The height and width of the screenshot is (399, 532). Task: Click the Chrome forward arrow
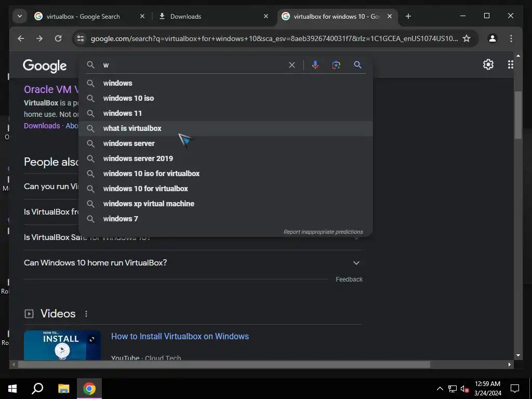tap(39, 38)
